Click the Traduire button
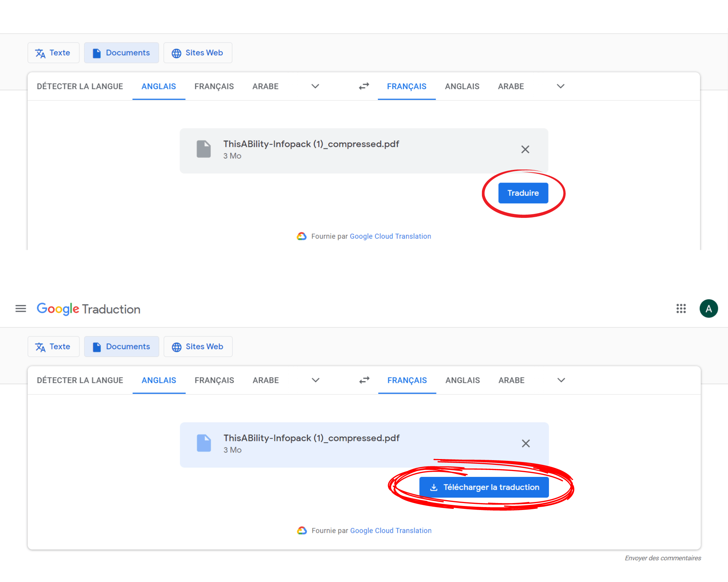 pos(523,193)
